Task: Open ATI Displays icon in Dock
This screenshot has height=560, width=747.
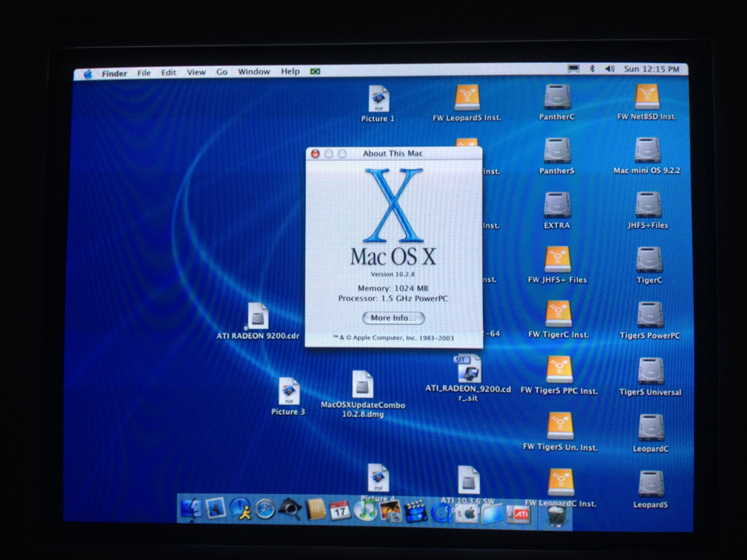Action: (x=519, y=514)
